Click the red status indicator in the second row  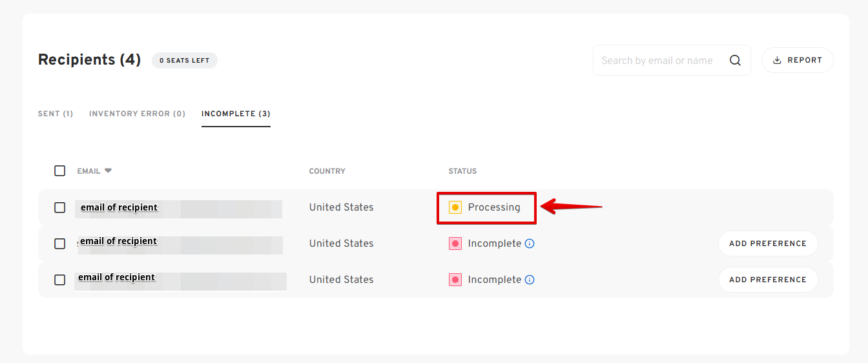[x=455, y=244]
